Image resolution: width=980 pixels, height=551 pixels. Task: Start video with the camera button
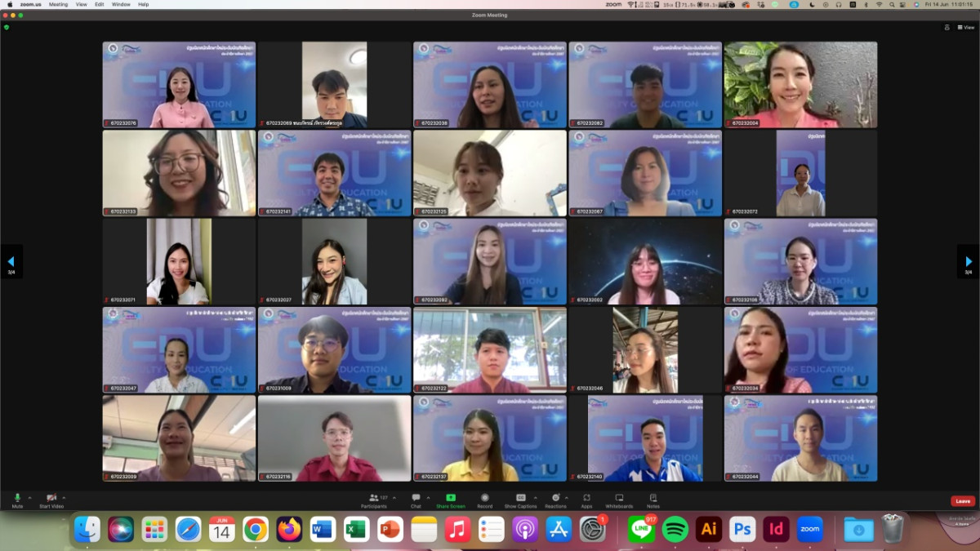(x=51, y=499)
